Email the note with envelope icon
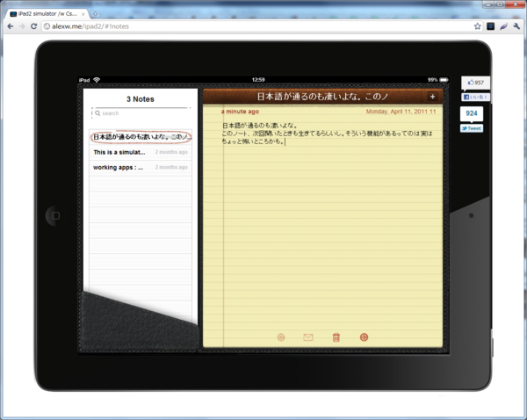Screen dimensions: 527x420 pyautogui.click(x=308, y=337)
